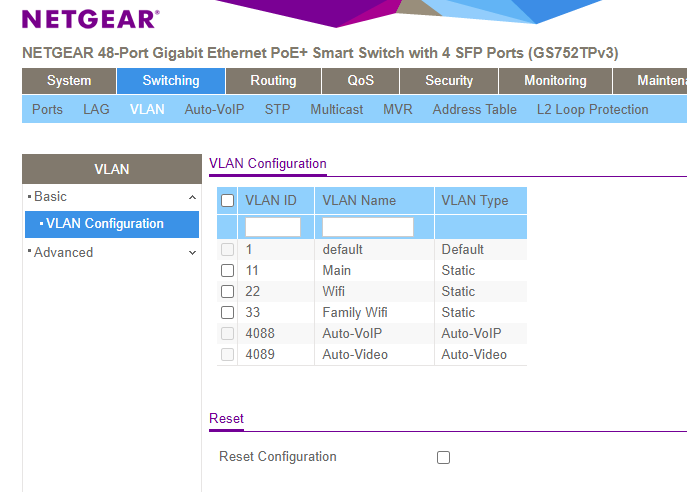
Task: Go to the VLAN submenu
Action: pos(147,109)
